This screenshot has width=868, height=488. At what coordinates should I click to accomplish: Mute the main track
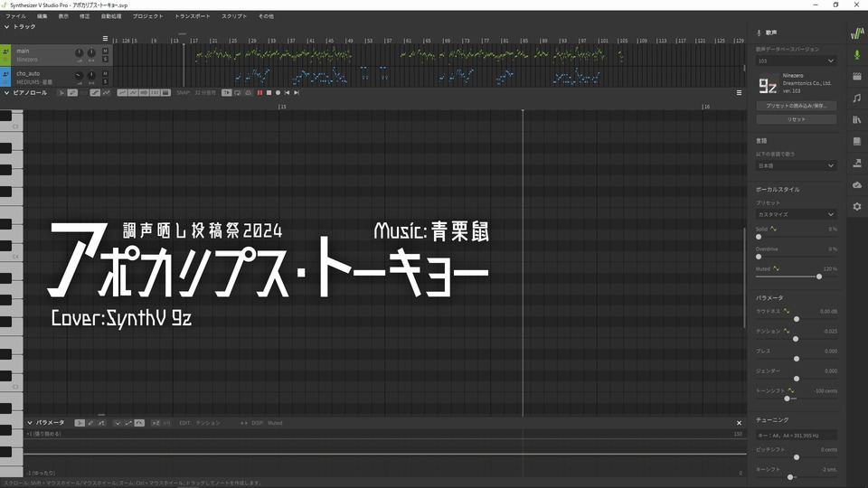tap(105, 51)
